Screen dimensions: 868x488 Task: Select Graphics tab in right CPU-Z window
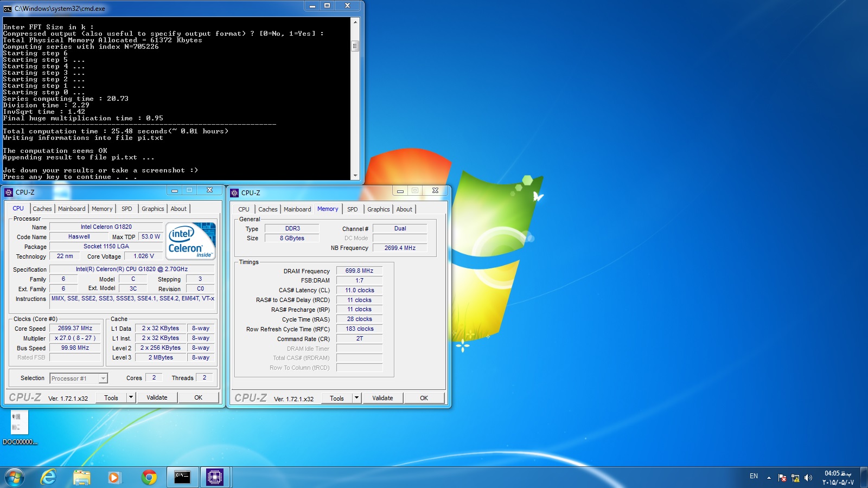(x=379, y=209)
